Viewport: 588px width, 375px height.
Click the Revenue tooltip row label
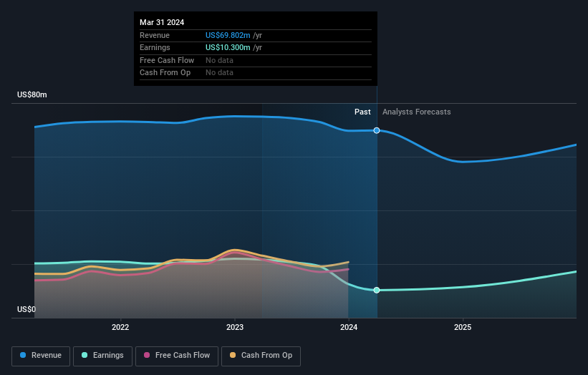(155, 35)
